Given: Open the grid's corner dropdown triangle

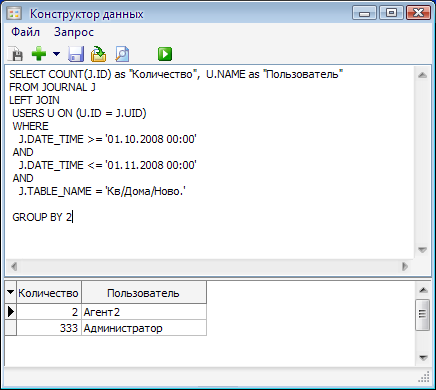Looking at the screenshot, I should click(11, 292).
